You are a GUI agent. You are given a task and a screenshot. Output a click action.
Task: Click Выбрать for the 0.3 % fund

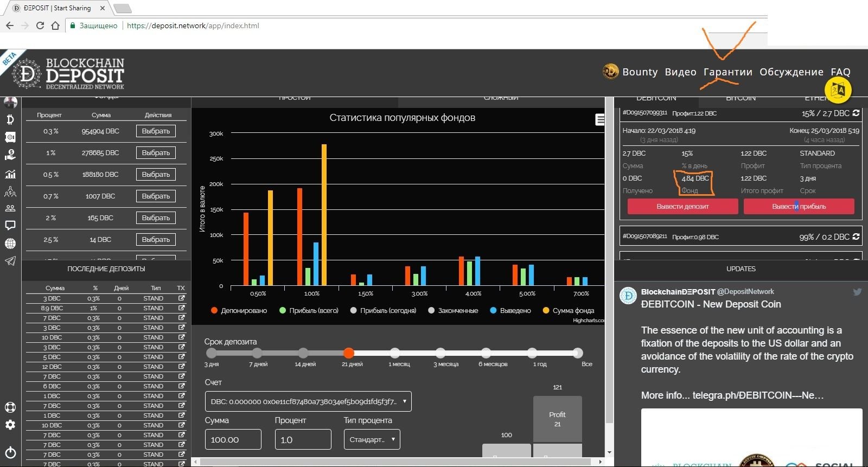coord(156,131)
